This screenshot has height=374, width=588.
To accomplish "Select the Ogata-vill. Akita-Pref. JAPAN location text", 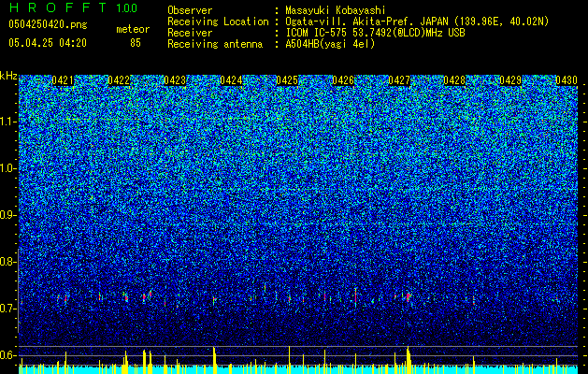I will [417, 22].
